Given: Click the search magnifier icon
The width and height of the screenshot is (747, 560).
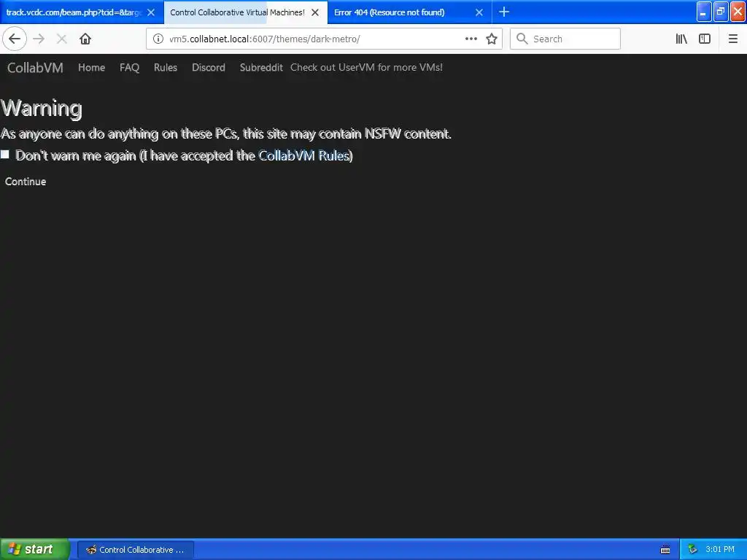Looking at the screenshot, I should tap(522, 39).
